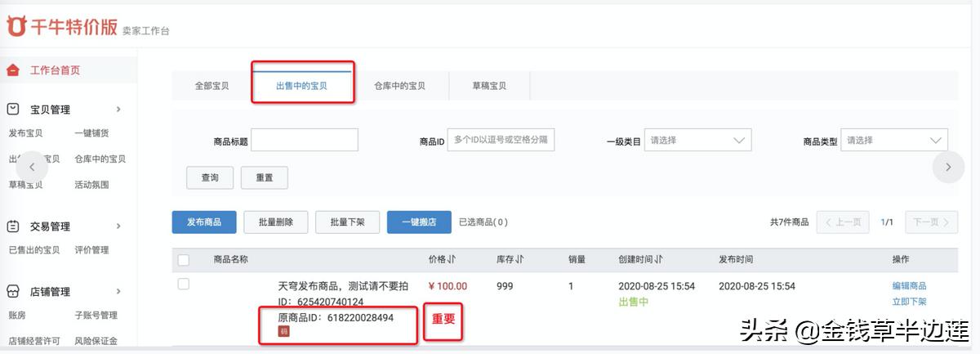980x354 pixels.
Task: Expand the 宝贝管理 chevron
Action: pyautogui.click(x=118, y=110)
